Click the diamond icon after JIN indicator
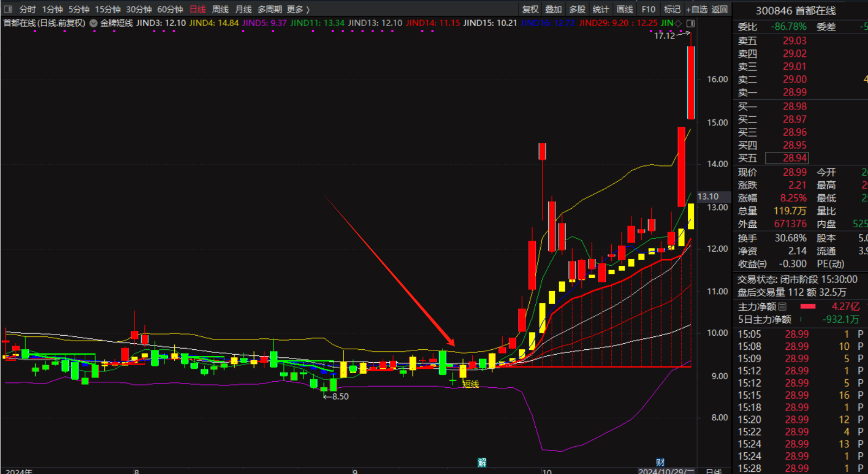The height and width of the screenshot is (474, 868). point(678,23)
